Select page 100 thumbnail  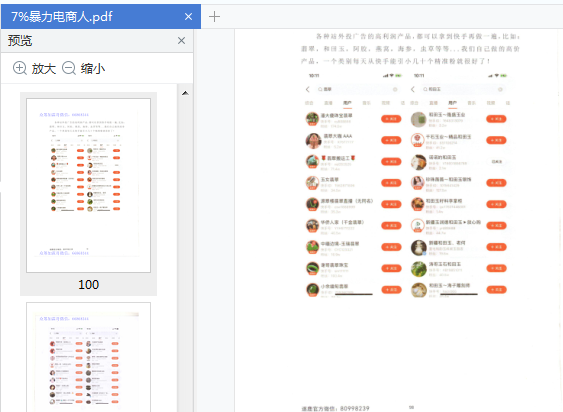[x=88, y=185]
